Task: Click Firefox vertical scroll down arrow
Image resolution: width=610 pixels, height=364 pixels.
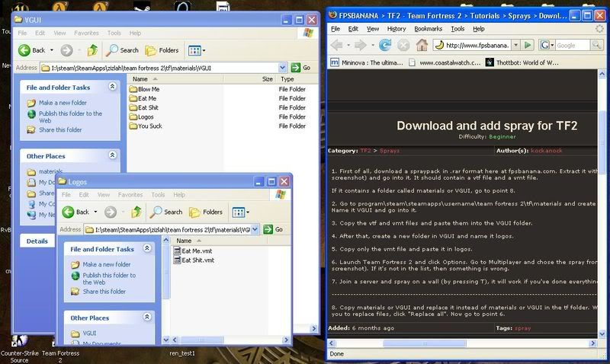Action: coord(602,334)
